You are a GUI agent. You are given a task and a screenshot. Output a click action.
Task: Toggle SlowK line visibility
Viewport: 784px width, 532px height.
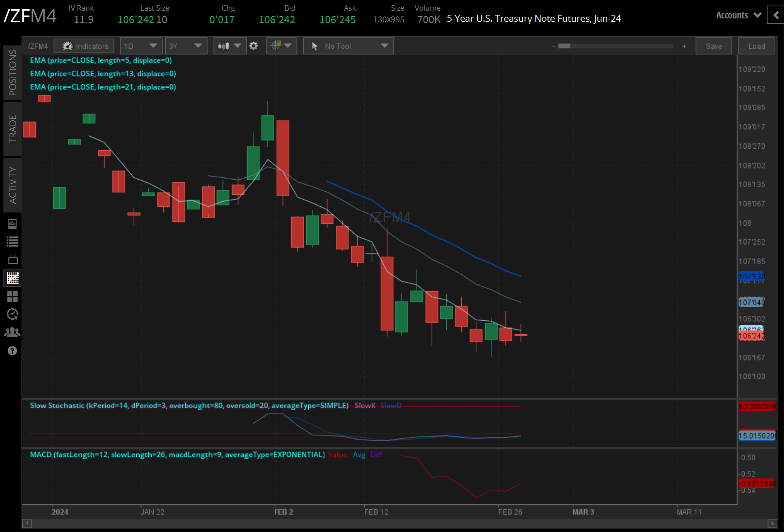[x=364, y=406]
